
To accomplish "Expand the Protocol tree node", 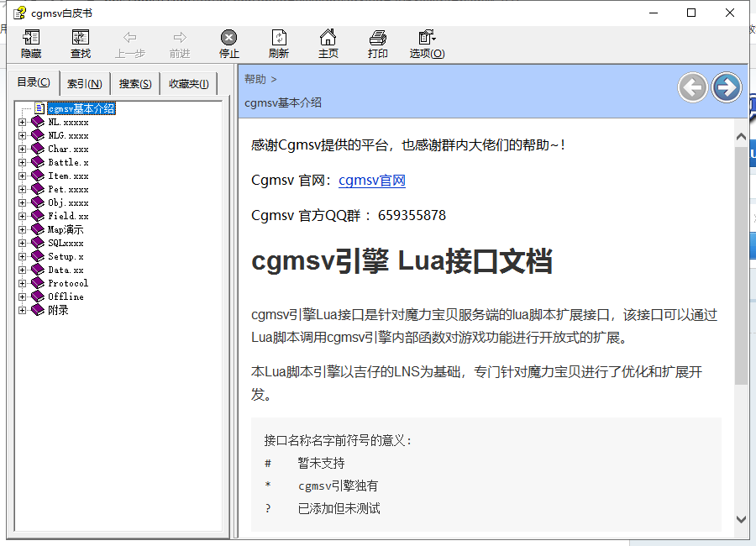I will click(x=22, y=283).
